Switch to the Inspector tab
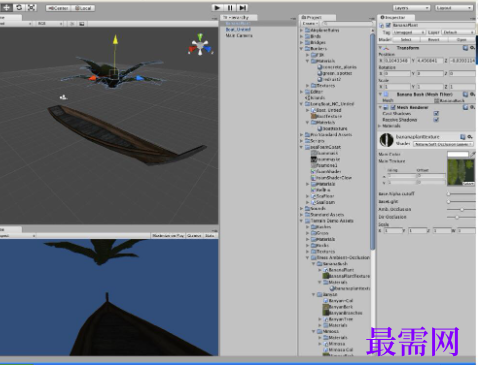478x373 pixels. point(396,17)
